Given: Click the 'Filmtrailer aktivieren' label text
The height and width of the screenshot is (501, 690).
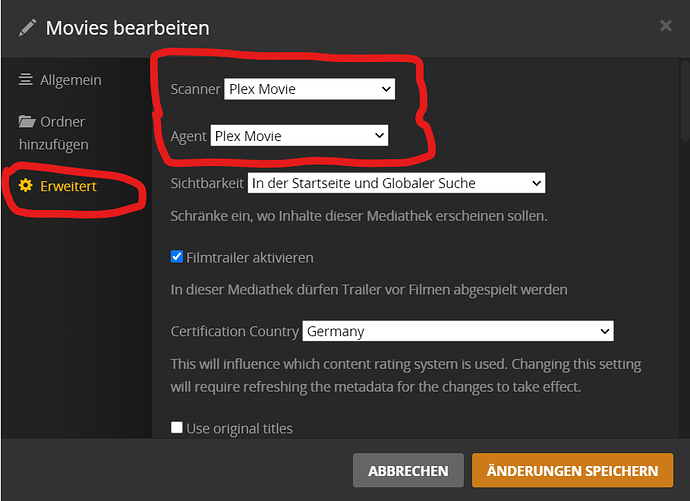Looking at the screenshot, I should pos(250,258).
